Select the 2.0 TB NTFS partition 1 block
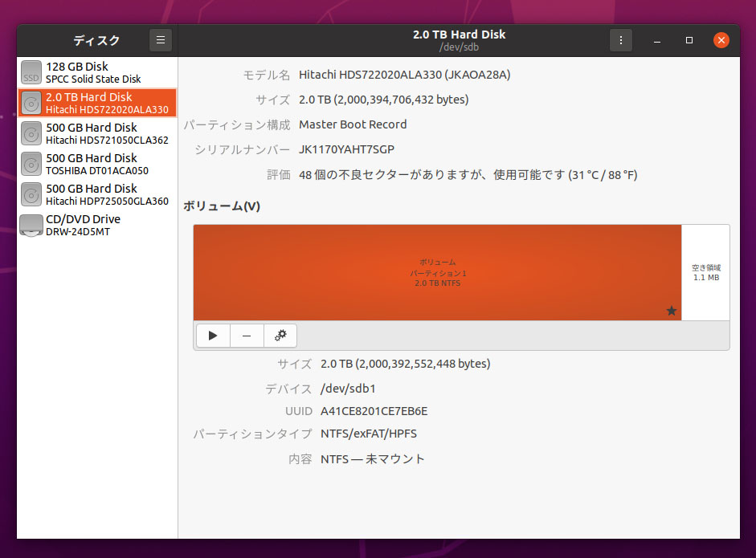The height and width of the screenshot is (558, 756). (x=437, y=272)
